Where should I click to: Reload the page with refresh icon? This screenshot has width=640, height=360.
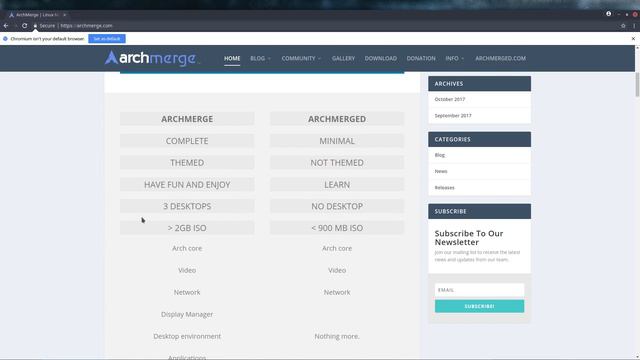(x=24, y=26)
